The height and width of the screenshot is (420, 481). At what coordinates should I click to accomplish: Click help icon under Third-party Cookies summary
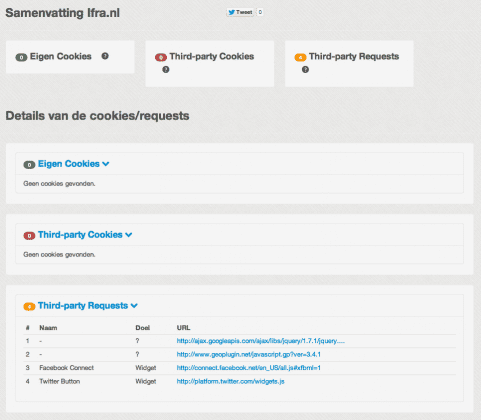[x=166, y=70]
